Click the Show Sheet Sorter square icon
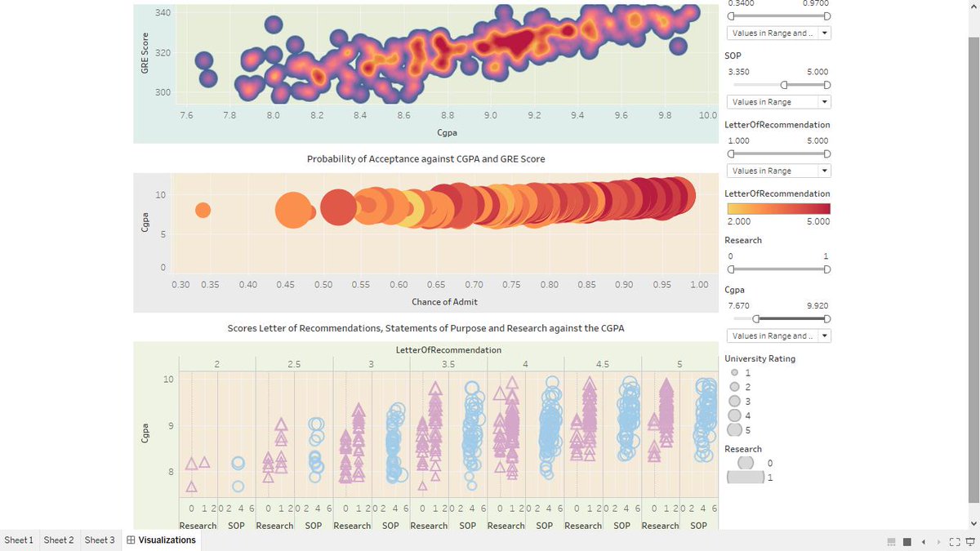This screenshot has height=551, width=980. pos(906,542)
